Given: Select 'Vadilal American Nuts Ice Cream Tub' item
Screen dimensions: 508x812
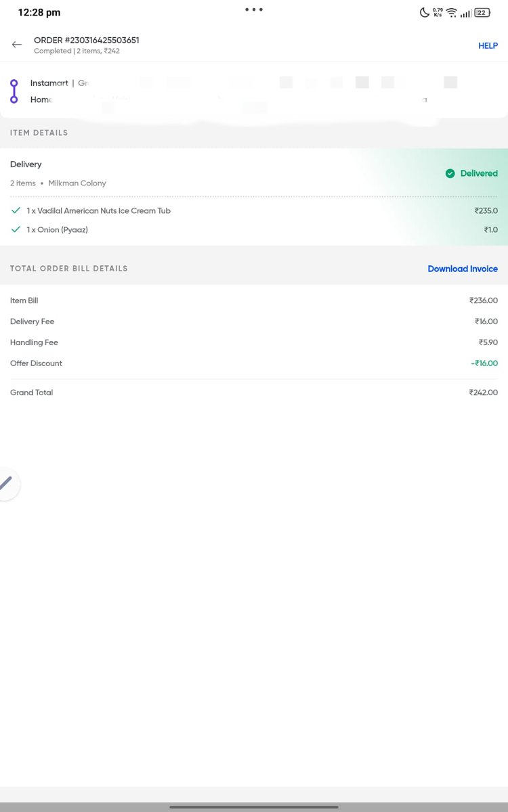Looking at the screenshot, I should click(104, 210).
